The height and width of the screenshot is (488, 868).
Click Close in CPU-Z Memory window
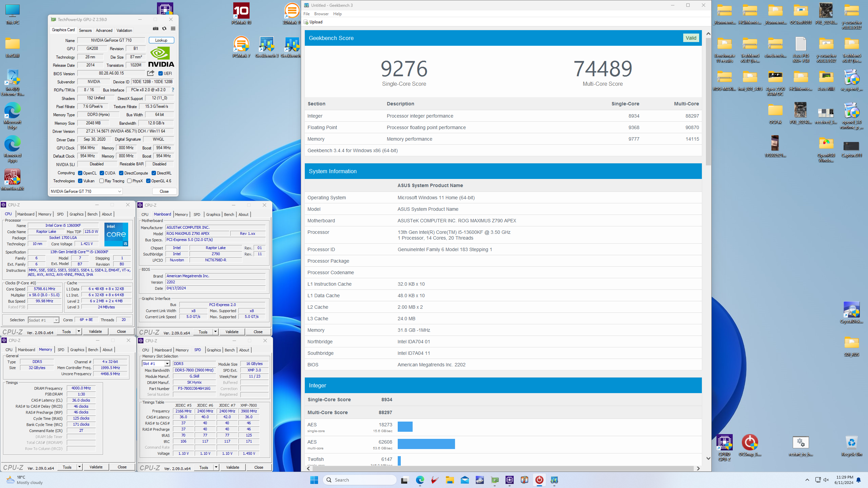click(122, 467)
